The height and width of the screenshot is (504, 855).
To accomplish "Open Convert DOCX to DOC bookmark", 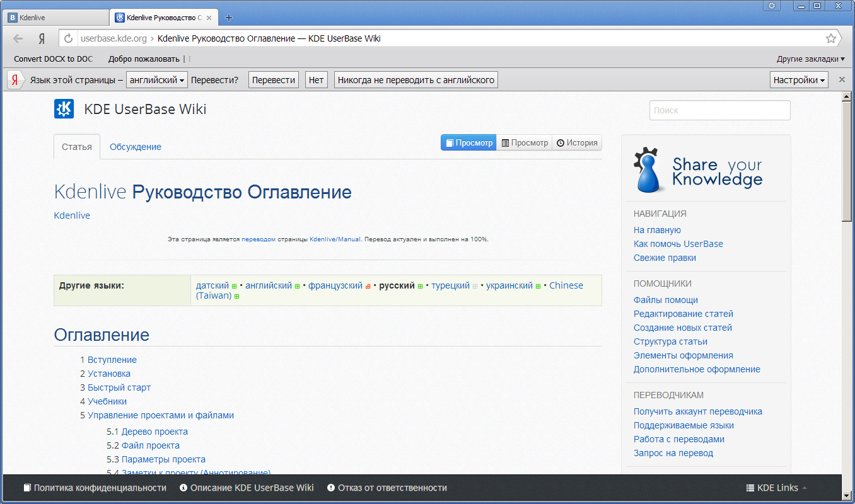I will coord(54,59).
